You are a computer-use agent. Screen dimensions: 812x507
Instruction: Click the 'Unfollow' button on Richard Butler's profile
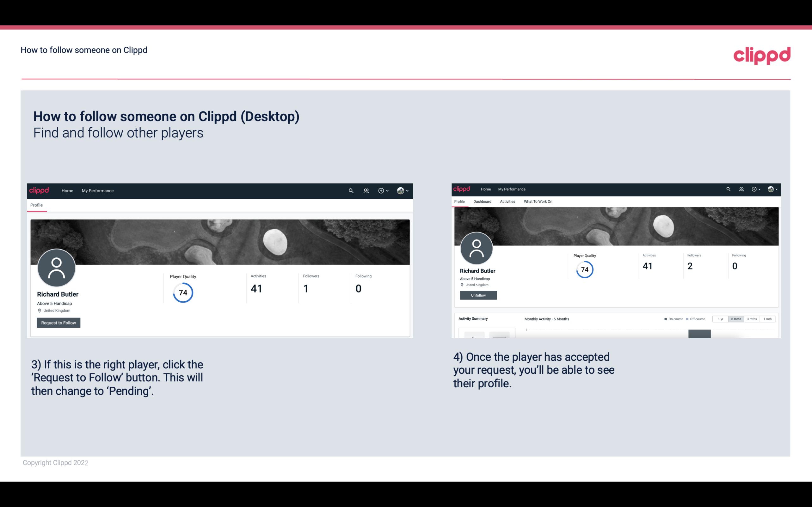[477, 295]
